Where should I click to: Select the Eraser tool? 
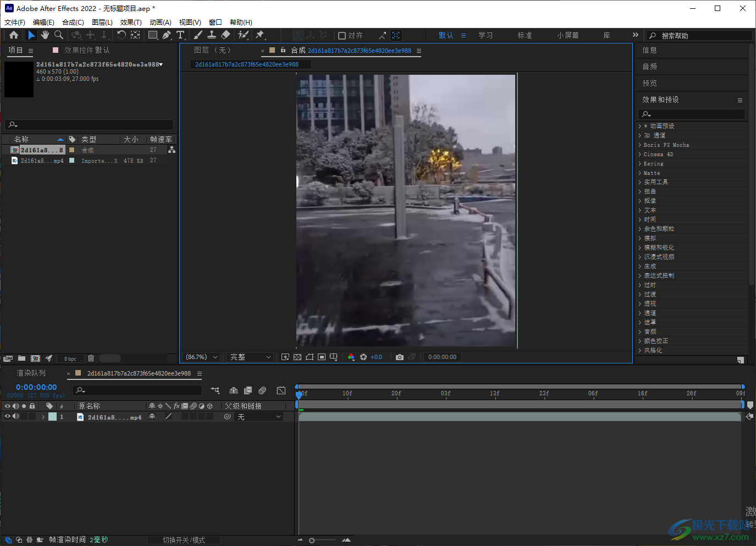[225, 35]
